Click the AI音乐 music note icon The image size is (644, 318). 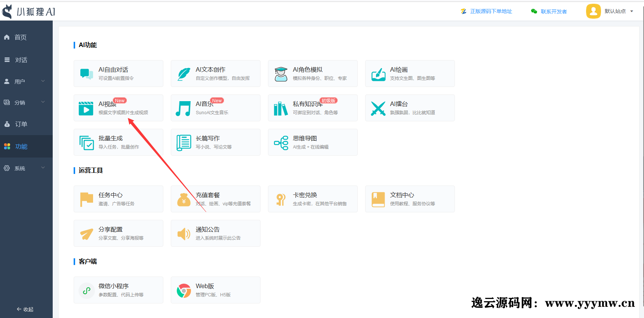coord(183,109)
